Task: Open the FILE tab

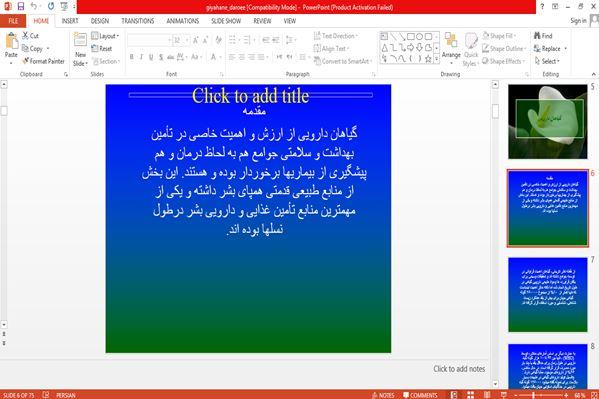Action: (13, 21)
